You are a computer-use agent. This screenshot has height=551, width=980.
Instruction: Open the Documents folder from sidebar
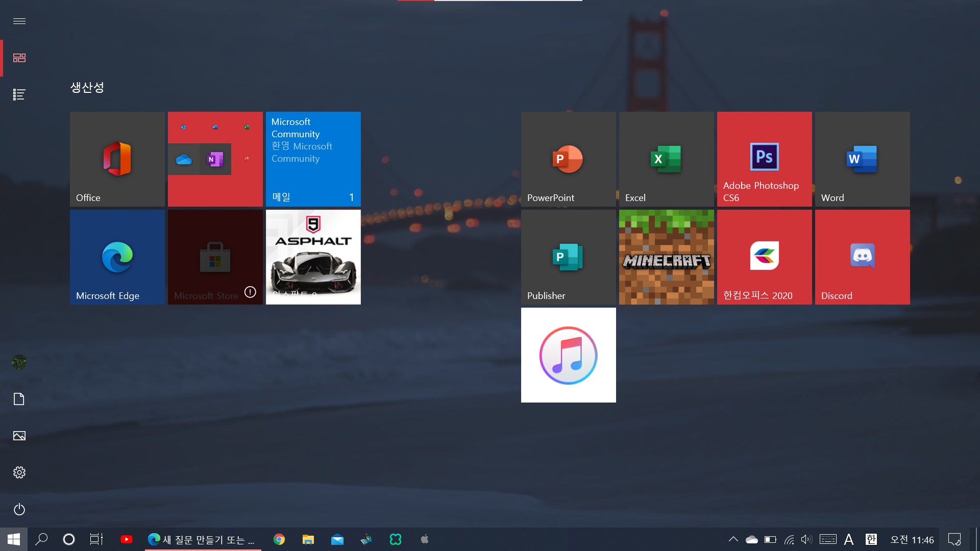click(19, 399)
